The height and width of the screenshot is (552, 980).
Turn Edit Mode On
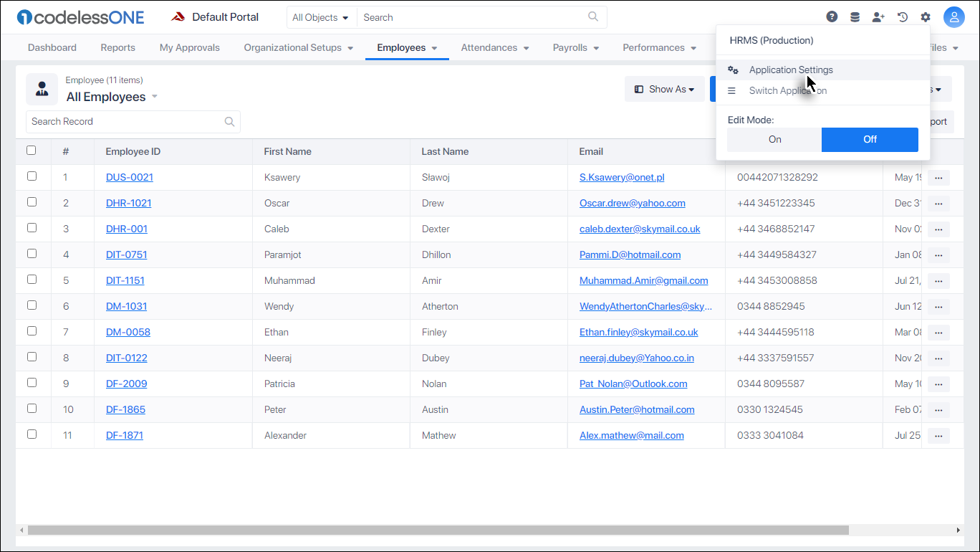(774, 140)
